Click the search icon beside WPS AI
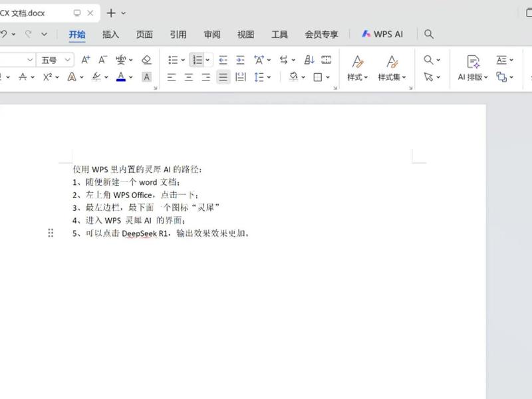The height and width of the screenshot is (399, 532). click(x=429, y=34)
